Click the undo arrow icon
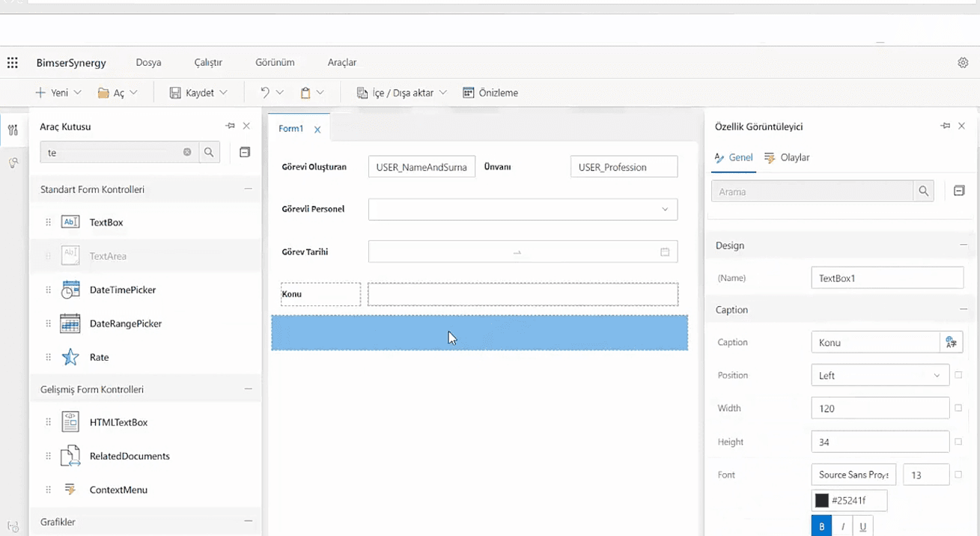 point(265,93)
